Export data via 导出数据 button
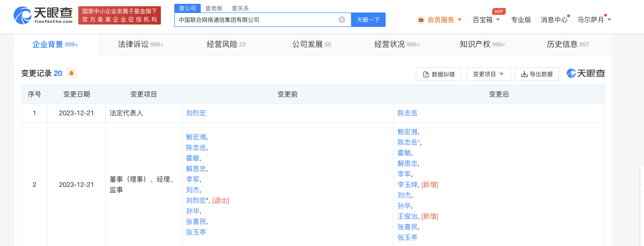This screenshot has height=246, width=644. pyautogui.click(x=536, y=74)
